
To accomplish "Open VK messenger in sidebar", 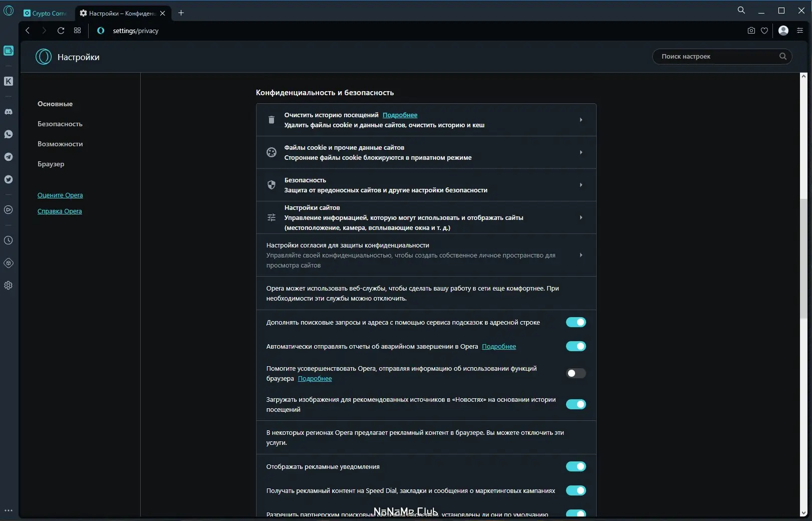I will (9, 81).
